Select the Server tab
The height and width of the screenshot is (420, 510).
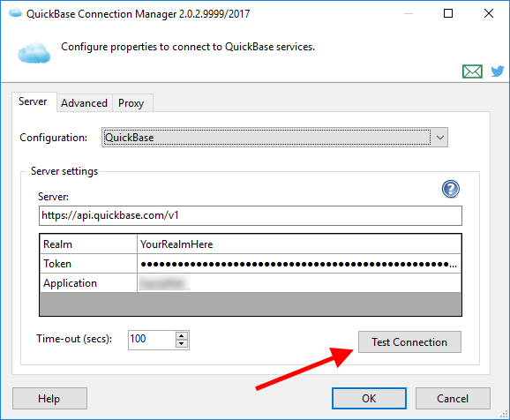point(33,101)
